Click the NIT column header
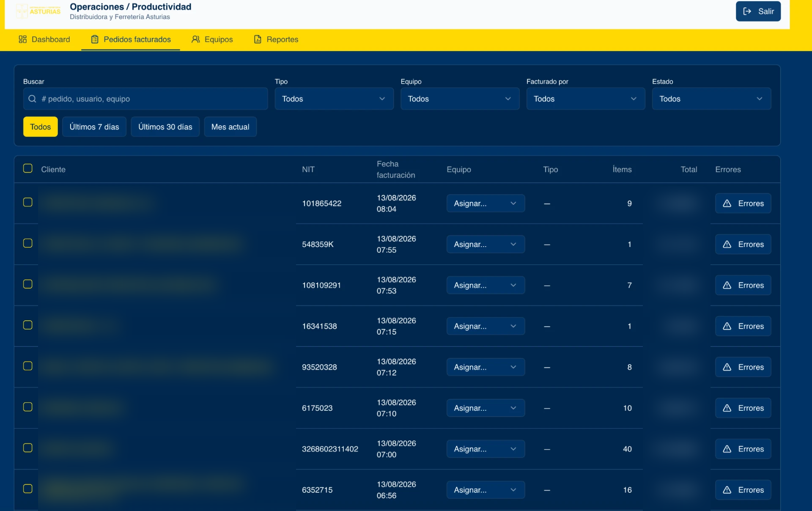Viewport: 812px width, 511px height. [x=308, y=170]
